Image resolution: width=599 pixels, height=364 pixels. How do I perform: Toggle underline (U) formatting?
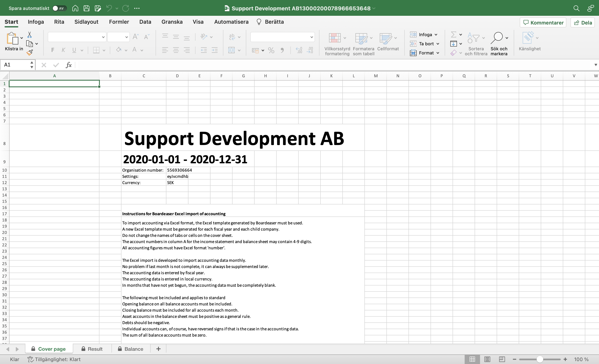[74, 50]
